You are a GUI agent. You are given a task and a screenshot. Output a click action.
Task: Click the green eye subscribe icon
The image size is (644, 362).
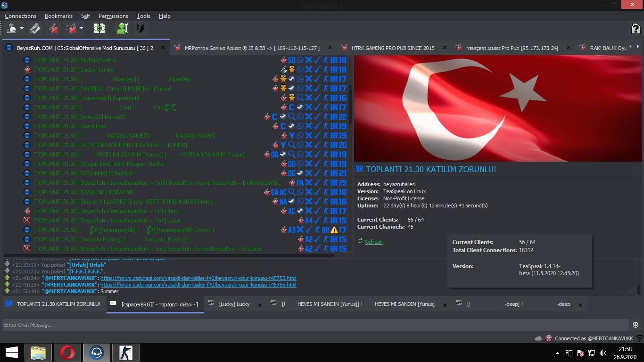point(99,29)
